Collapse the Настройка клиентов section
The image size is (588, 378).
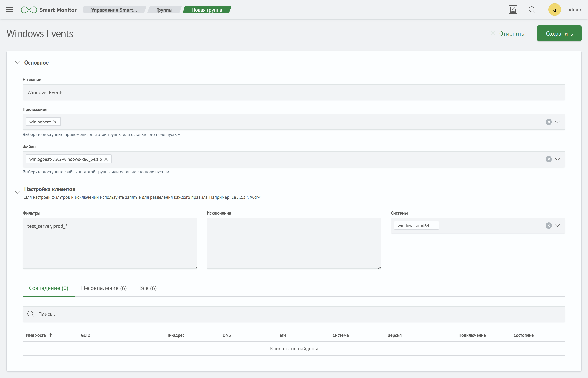(18, 192)
